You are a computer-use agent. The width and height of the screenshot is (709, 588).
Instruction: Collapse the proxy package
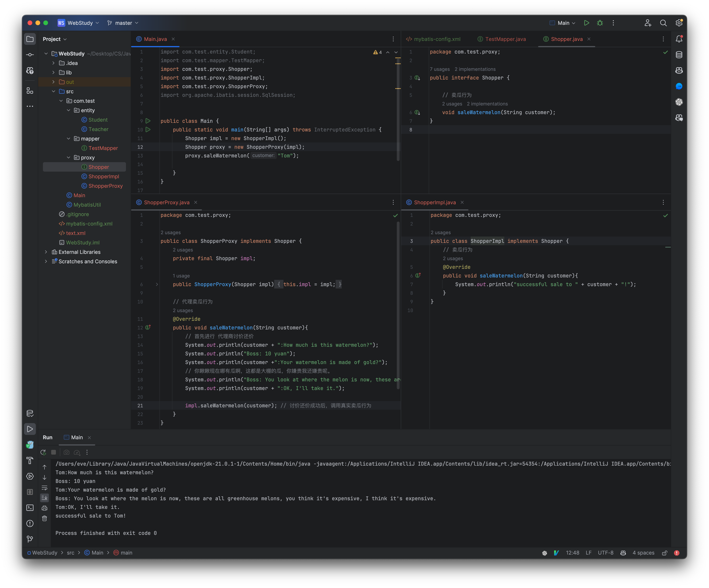click(68, 158)
